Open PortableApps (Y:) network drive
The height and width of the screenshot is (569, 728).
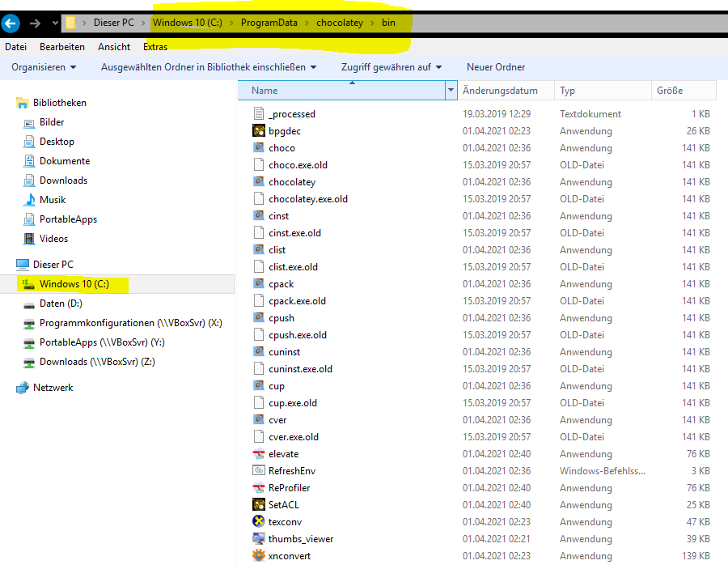tap(102, 342)
